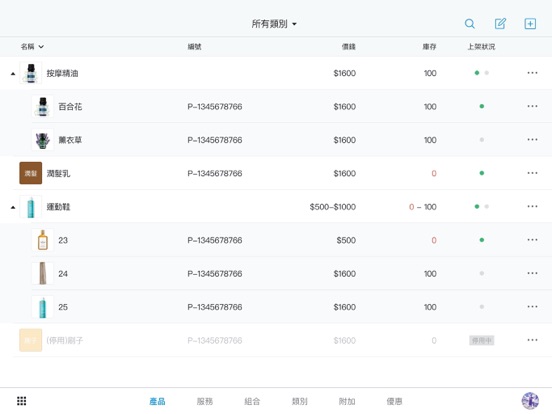Viewport: 552px width, 414px height.
Task: Click the 編號 column header
Action: pyautogui.click(x=194, y=46)
